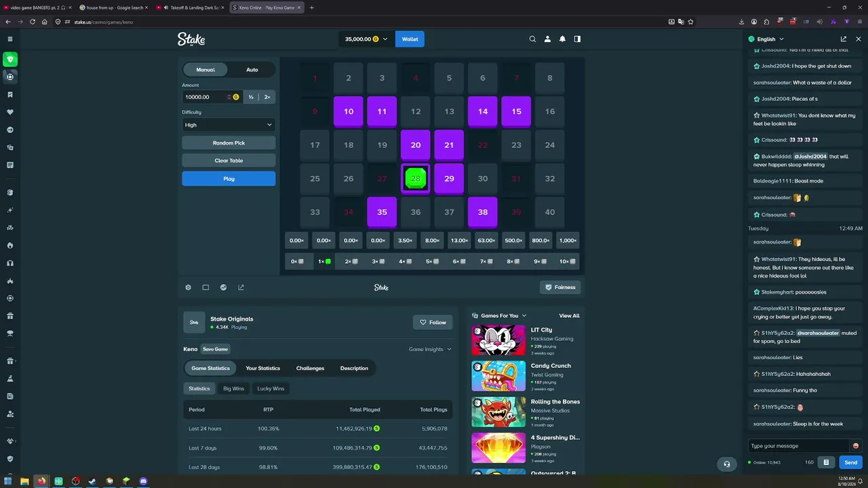868x488 pixels.
Task: Select Keno number 25 tile
Action: click(x=315, y=179)
